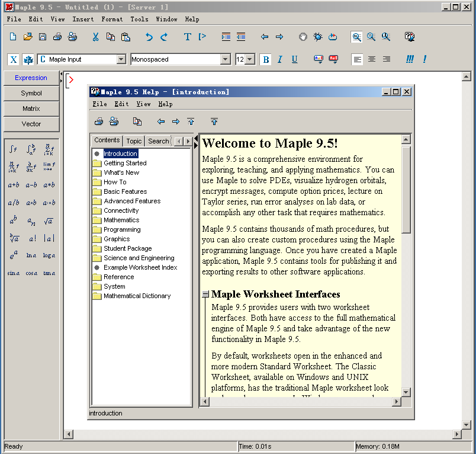Open the Matrix palette
476x454 pixels.
point(31,108)
